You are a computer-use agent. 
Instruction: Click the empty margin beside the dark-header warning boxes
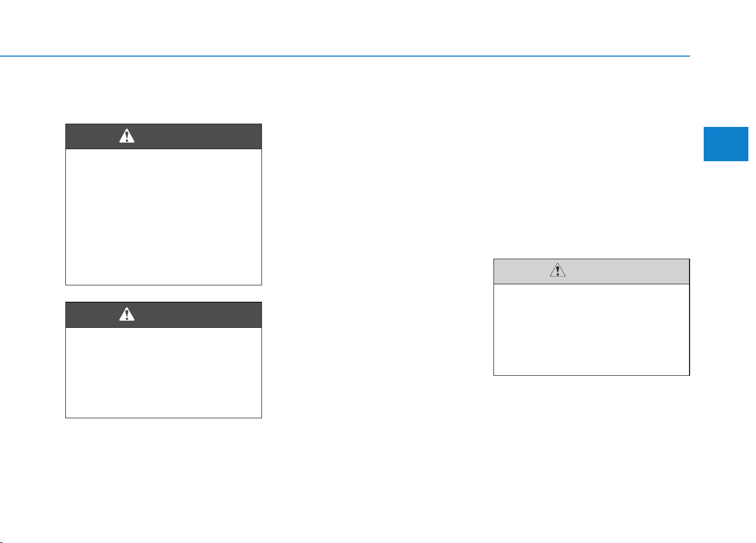tap(33, 272)
